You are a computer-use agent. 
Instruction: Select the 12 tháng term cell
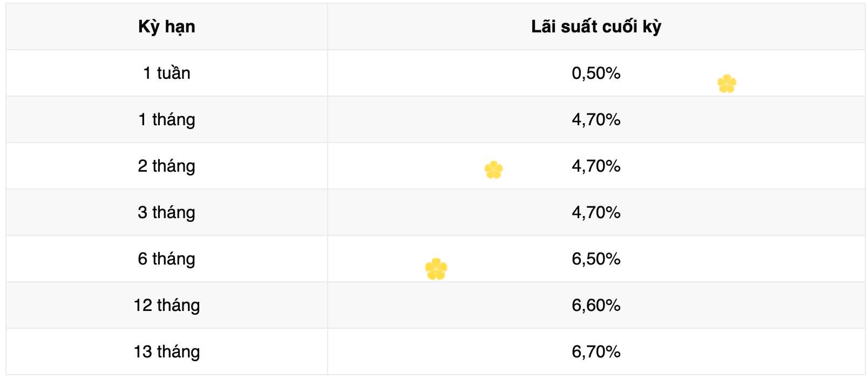point(166,305)
